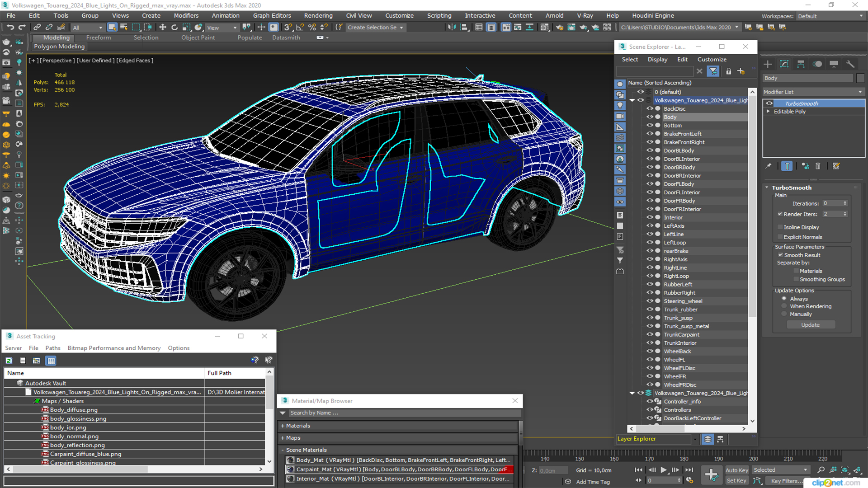Select Manually update option

pos(784,314)
